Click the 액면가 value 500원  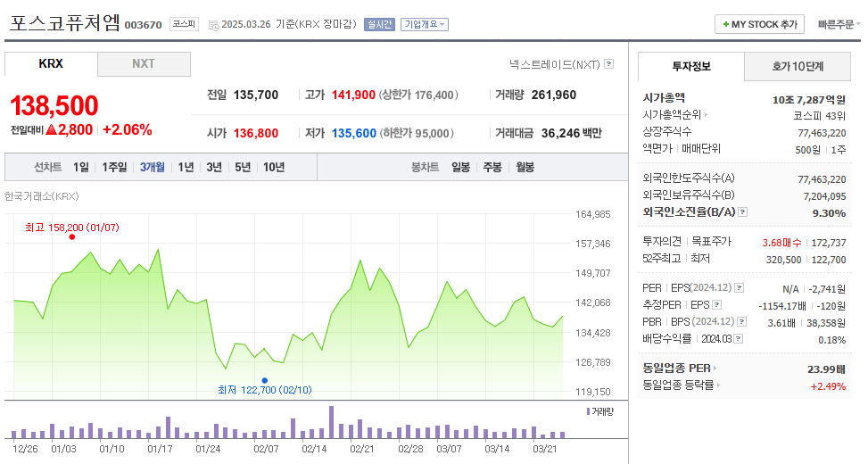click(807, 150)
